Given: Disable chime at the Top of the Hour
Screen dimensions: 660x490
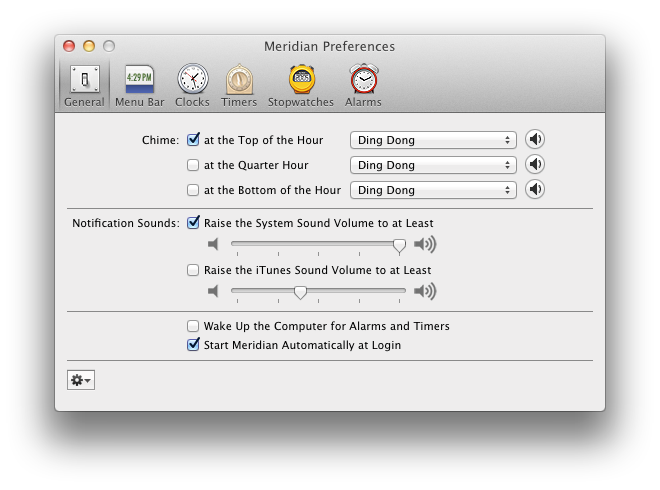Looking at the screenshot, I should coord(193,139).
